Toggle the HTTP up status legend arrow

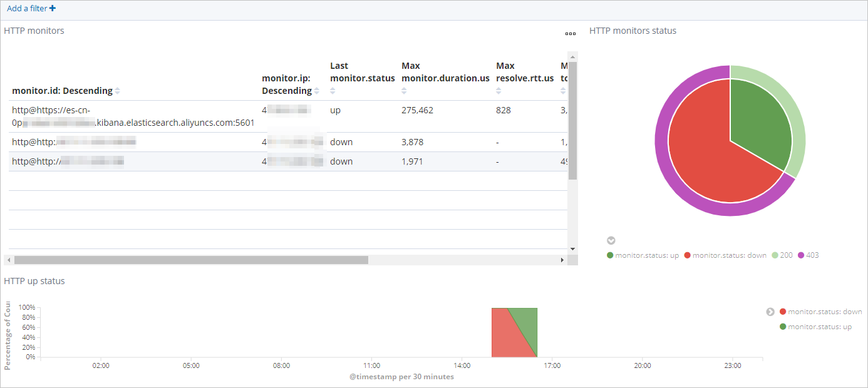pos(770,312)
